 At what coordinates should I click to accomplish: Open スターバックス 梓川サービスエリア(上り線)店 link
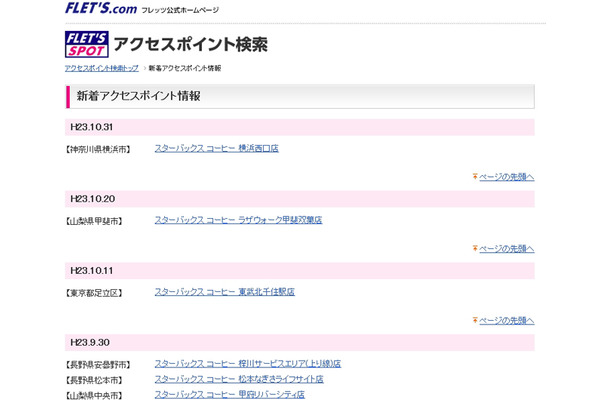click(x=248, y=363)
